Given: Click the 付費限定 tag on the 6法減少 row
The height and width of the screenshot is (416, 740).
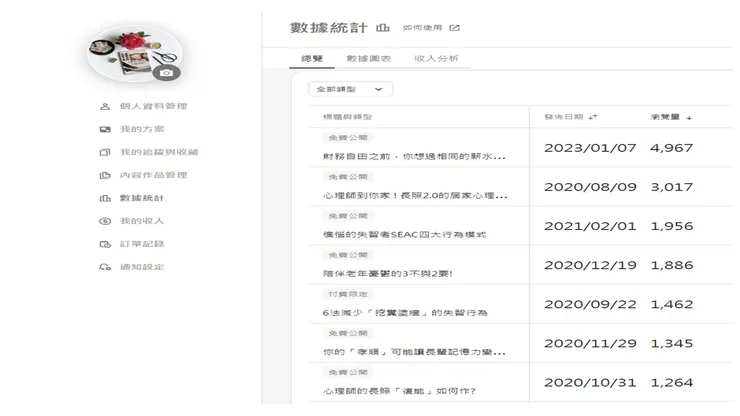Looking at the screenshot, I should pyautogui.click(x=348, y=294).
